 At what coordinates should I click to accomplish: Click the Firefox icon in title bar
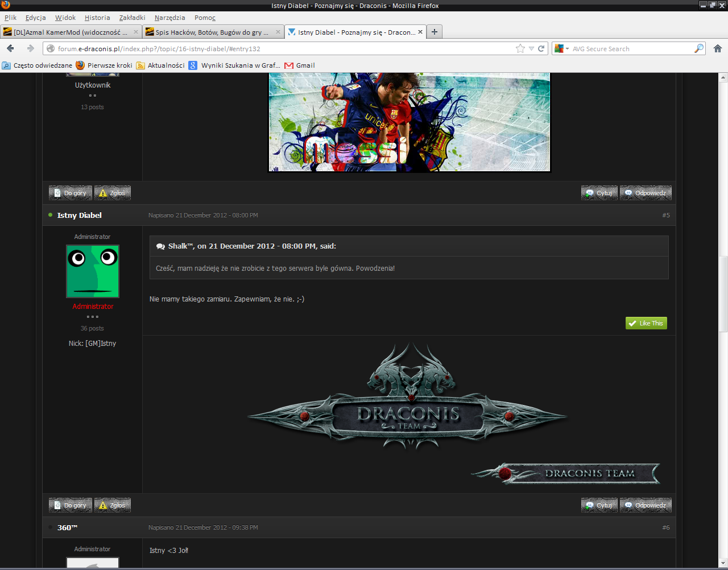pos(5,5)
